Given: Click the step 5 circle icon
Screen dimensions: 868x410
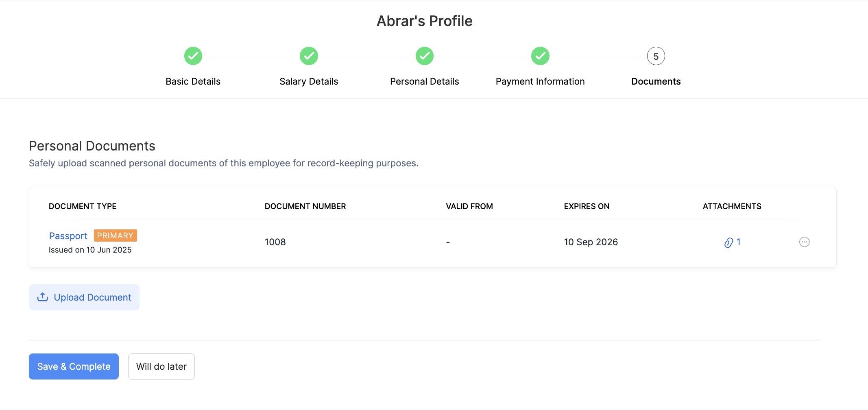Looking at the screenshot, I should 656,56.
